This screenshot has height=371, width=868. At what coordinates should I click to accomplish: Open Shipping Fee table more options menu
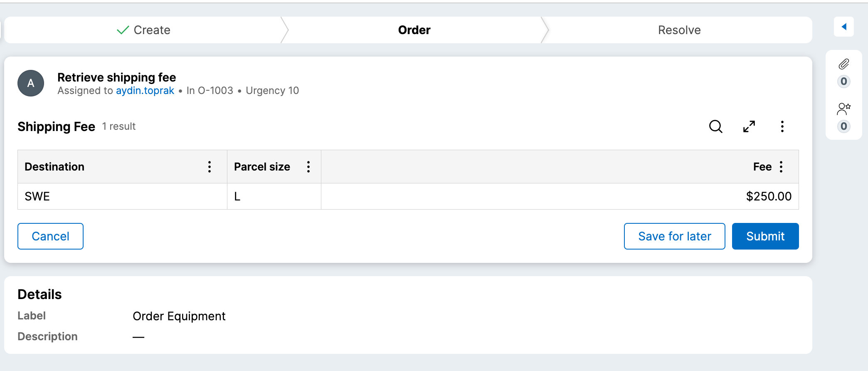[x=782, y=126]
